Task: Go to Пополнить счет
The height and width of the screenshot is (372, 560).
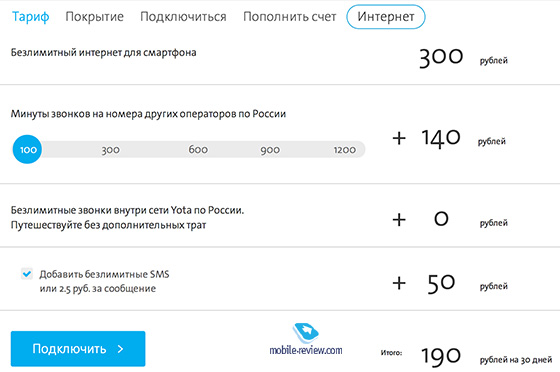Action: point(290,17)
